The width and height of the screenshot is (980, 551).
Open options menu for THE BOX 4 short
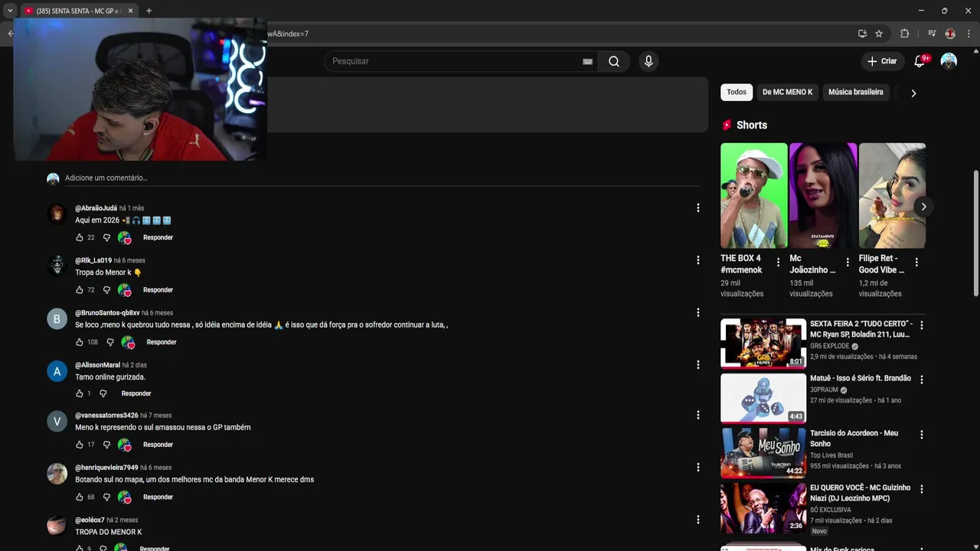click(x=778, y=262)
